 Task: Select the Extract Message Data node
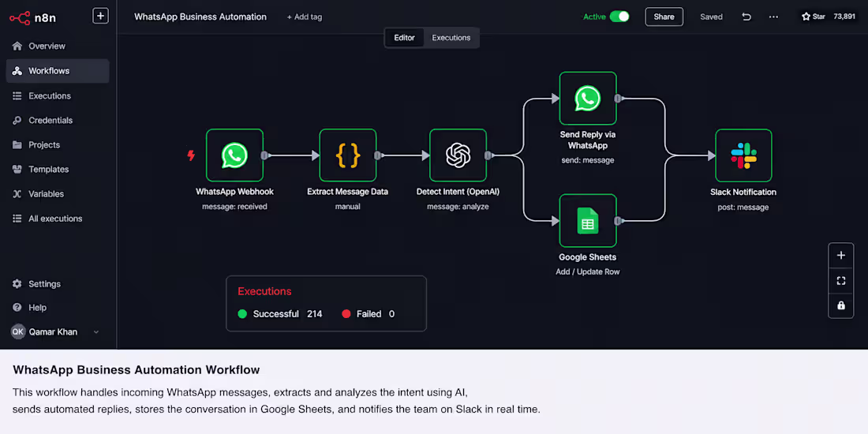point(348,155)
